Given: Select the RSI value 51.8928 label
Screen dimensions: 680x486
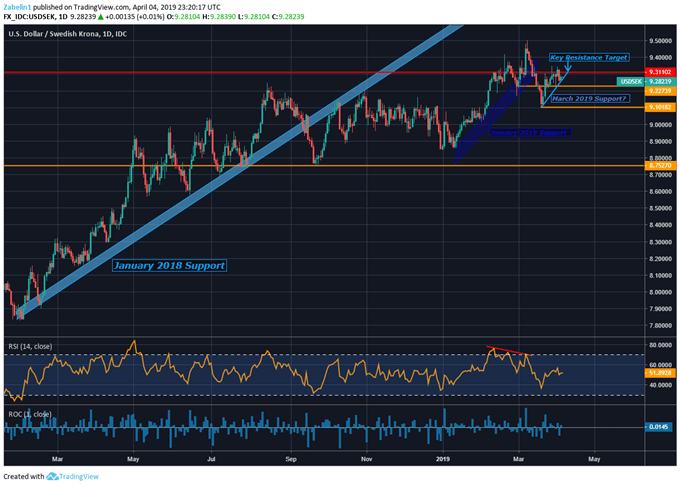Looking at the screenshot, I should coord(660,373).
